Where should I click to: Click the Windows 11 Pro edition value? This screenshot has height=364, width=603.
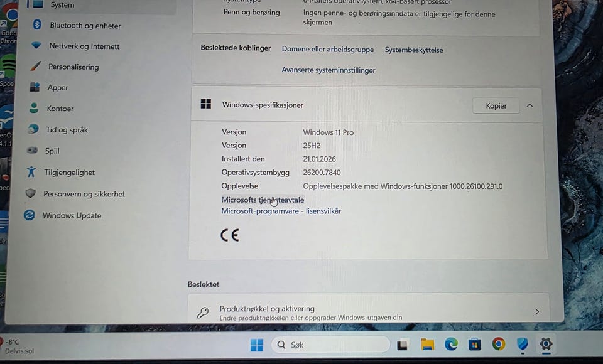click(x=329, y=132)
